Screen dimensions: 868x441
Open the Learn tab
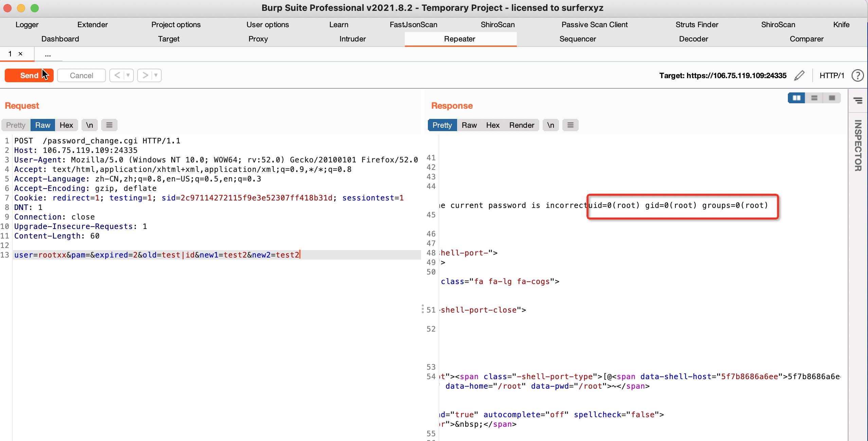pyautogui.click(x=339, y=24)
